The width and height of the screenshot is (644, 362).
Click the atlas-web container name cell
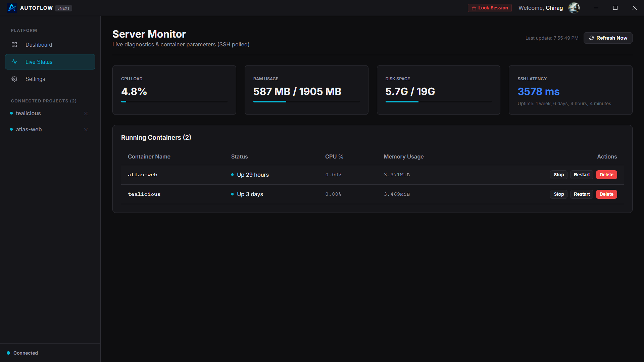pos(142,175)
